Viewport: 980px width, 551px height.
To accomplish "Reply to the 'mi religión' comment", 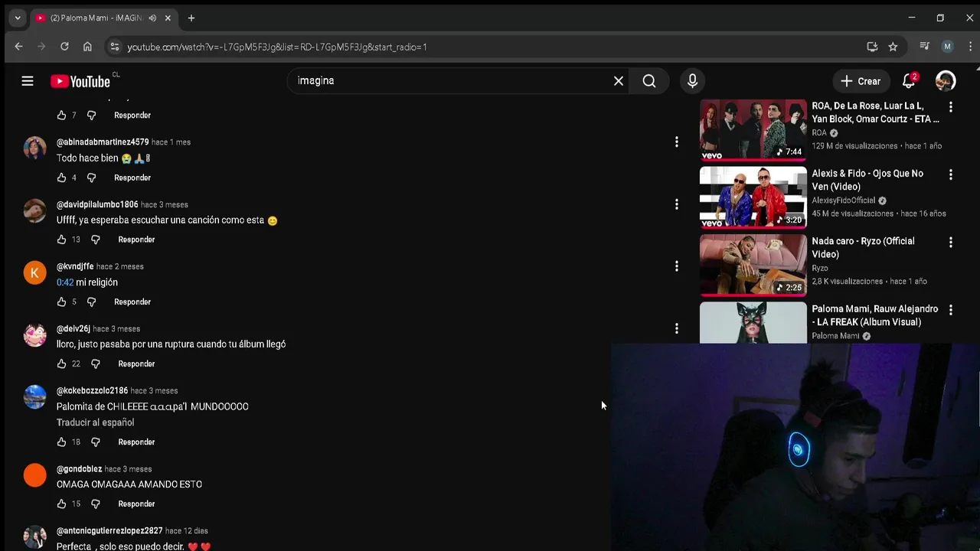I will point(132,302).
